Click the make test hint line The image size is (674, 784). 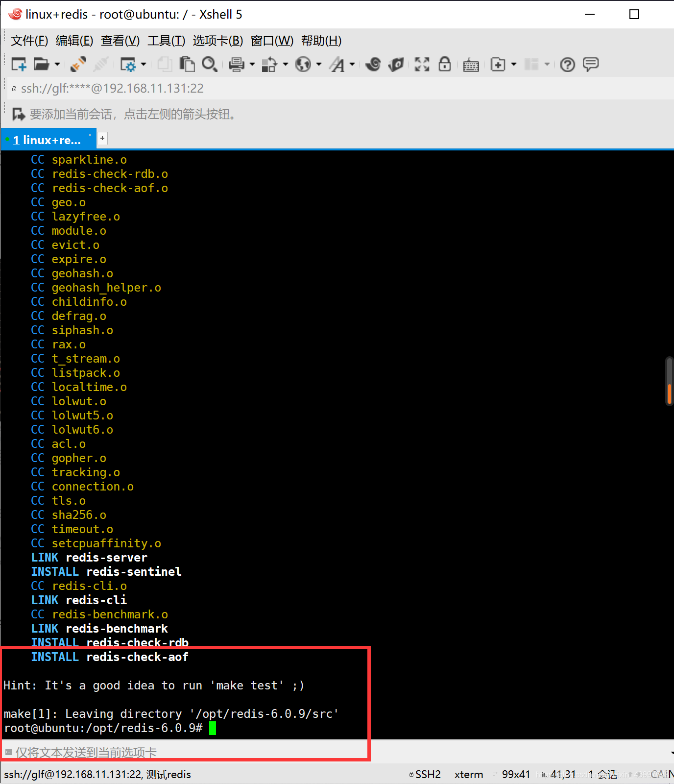click(x=154, y=686)
